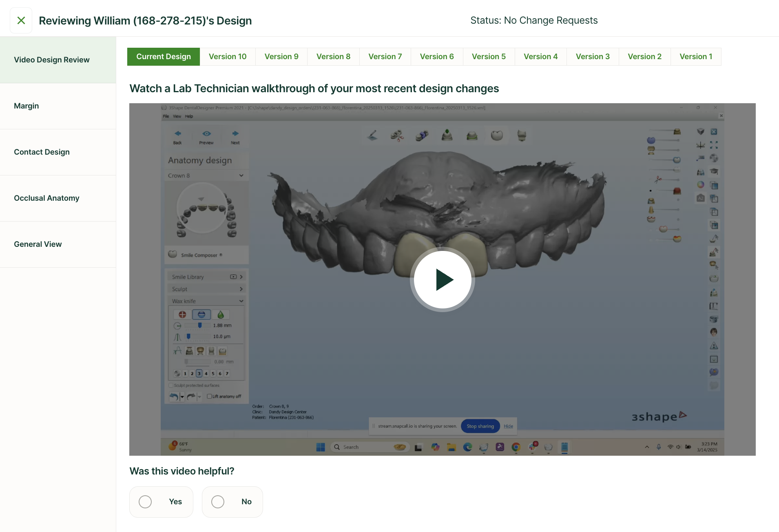Open Google Chrome from the taskbar
Image resolution: width=779 pixels, height=532 pixels.
point(516,447)
